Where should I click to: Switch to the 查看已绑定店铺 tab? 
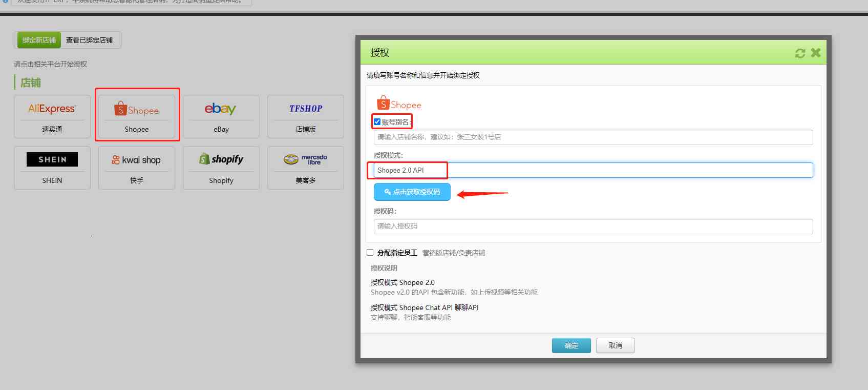(90, 40)
